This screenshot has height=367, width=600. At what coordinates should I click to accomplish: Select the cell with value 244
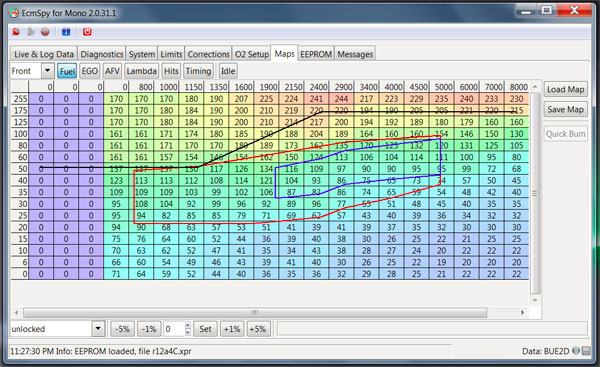(x=341, y=99)
